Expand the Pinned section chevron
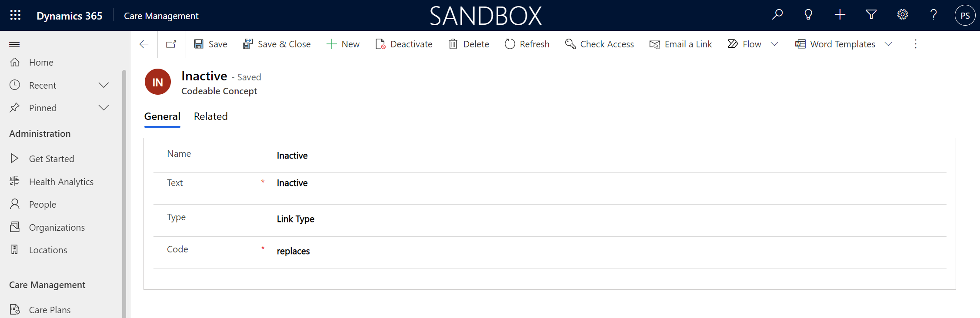The width and height of the screenshot is (980, 318). point(103,108)
